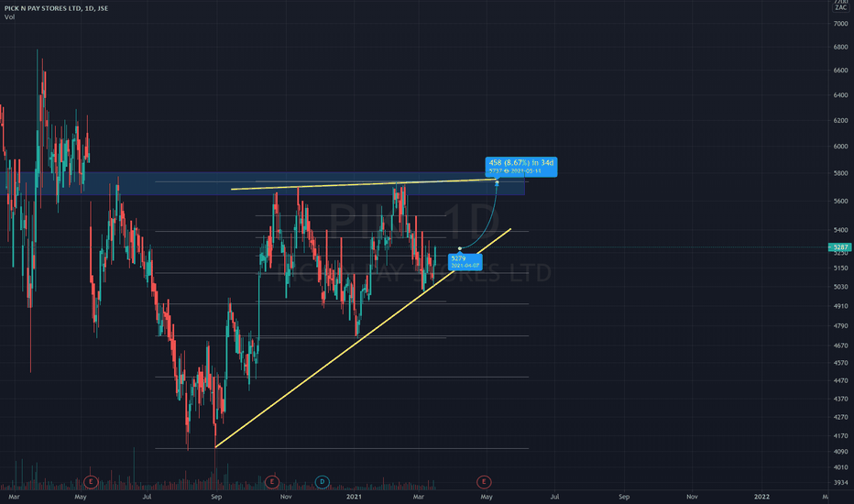Click the 4470 price axis label
Screen dimensions: 854x504
point(840,381)
